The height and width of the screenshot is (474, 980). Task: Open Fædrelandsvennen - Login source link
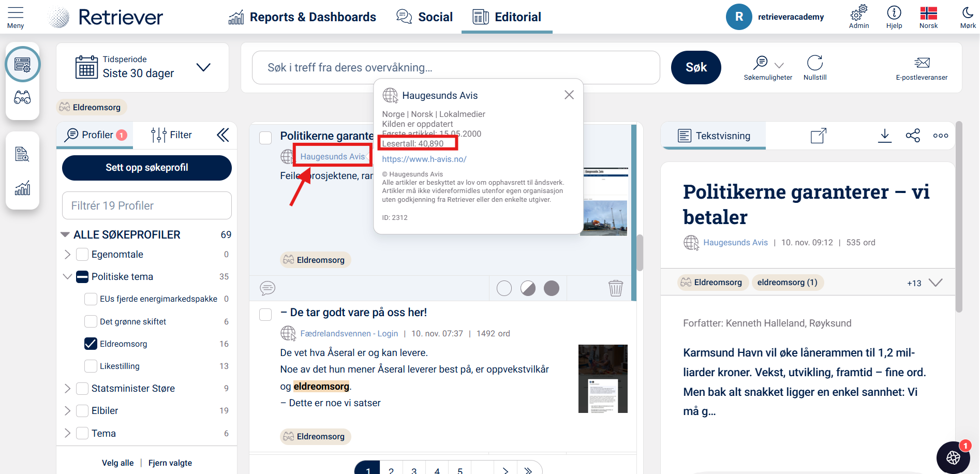349,334
